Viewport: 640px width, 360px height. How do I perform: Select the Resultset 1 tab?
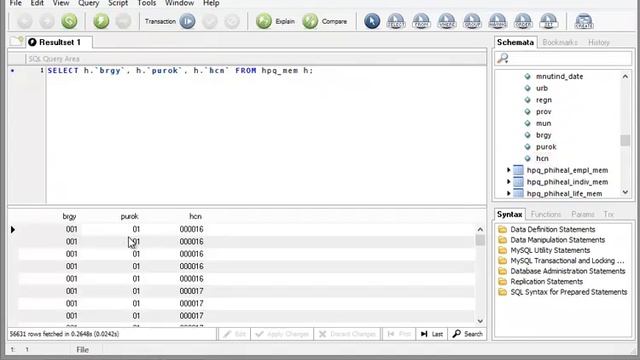point(59,42)
